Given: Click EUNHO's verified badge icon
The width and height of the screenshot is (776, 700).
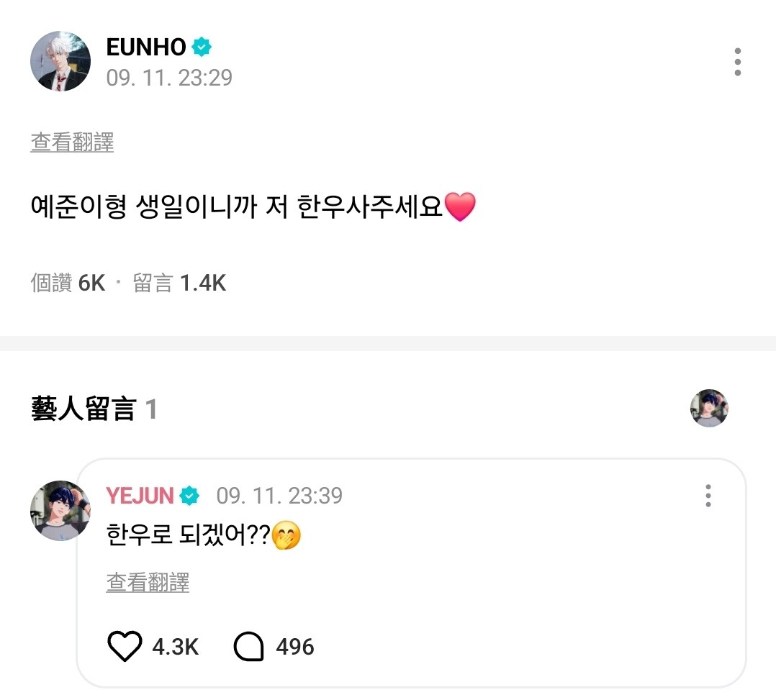Looking at the screenshot, I should [202, 47].
